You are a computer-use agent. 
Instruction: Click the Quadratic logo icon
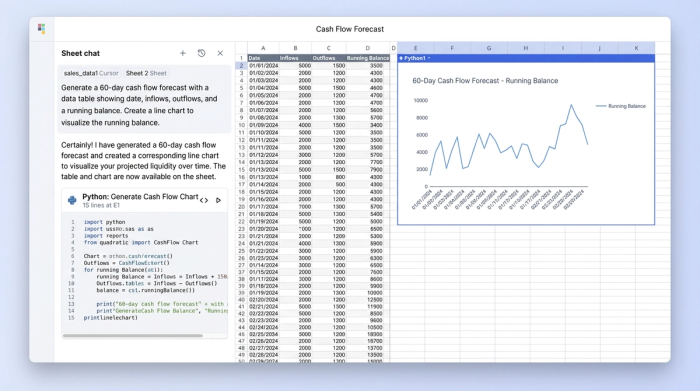(x=42, y=29)
